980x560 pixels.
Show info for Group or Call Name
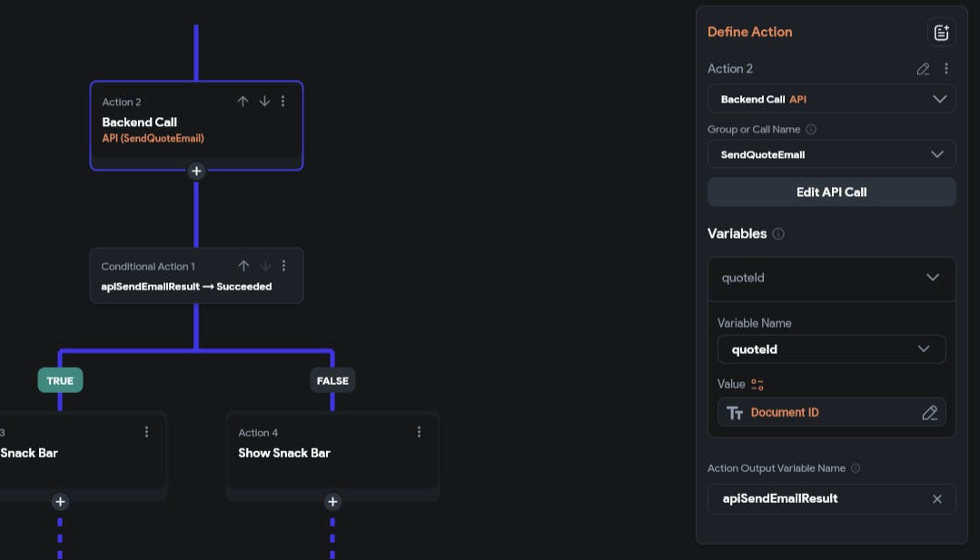[811, 129]
